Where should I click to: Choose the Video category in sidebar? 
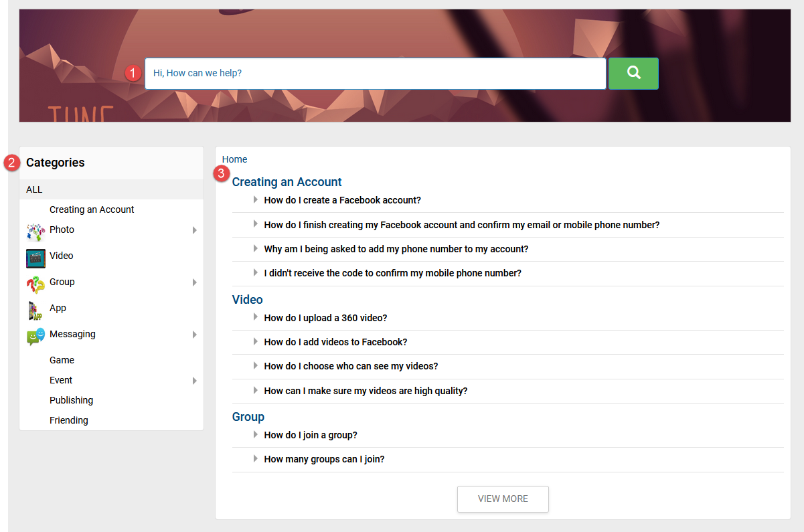pyautogui.click(x=62, y=256)
